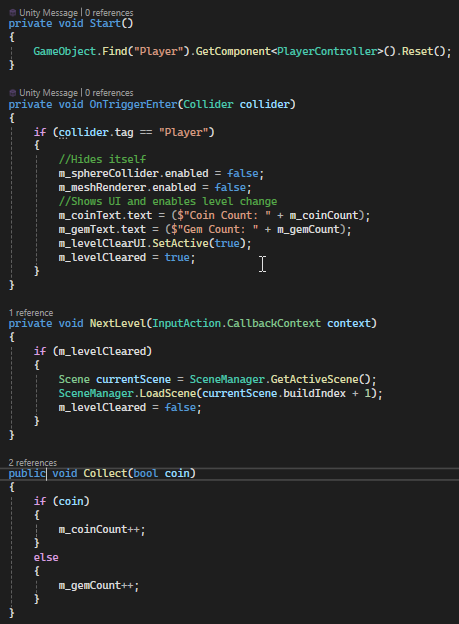
Task: Click the "Gem Count: " string literal
Action: (218, 229)
